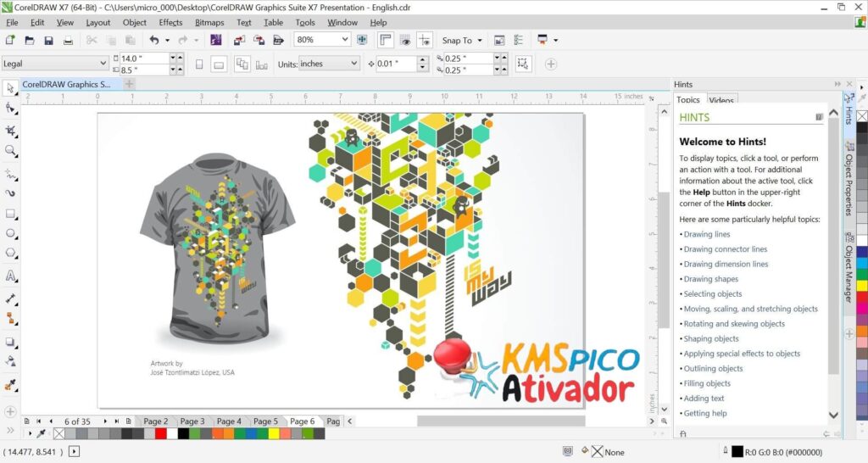Click the page width 14.0 field

144,59
